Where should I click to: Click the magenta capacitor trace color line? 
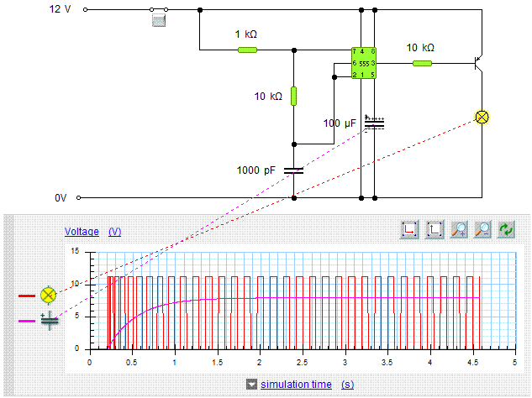(27, 321)
